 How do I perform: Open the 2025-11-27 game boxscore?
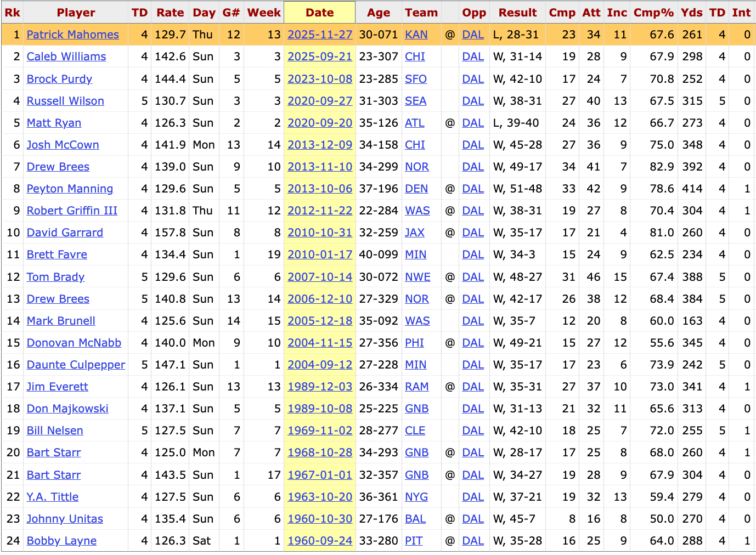[x=320, y=35]
